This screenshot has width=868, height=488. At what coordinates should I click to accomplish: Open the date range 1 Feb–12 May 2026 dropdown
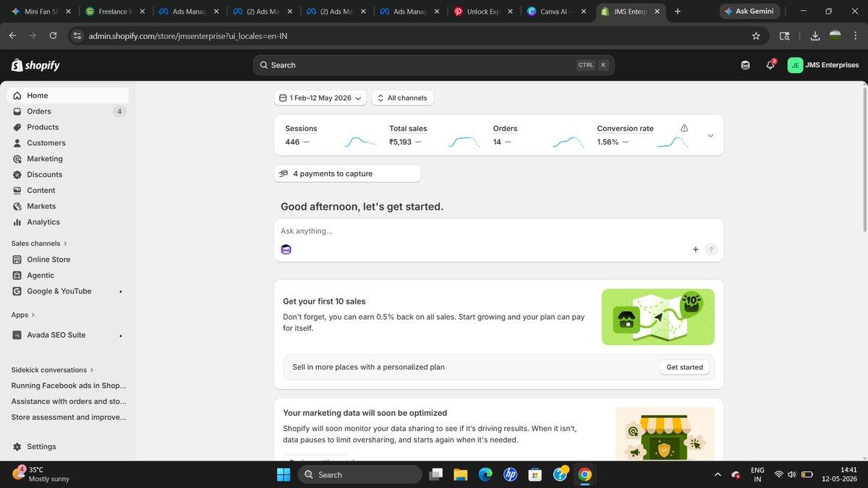[320, 98]
